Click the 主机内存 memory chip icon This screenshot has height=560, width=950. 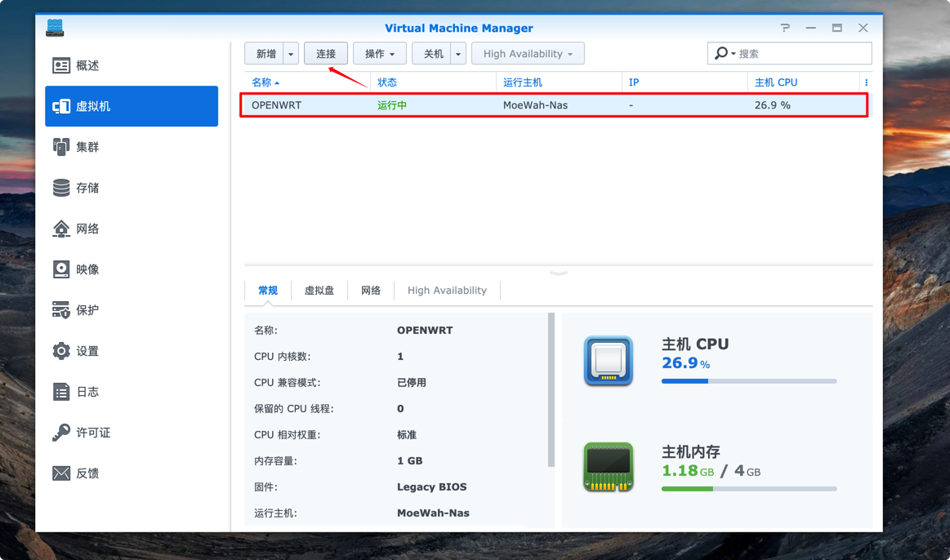pos(609,467)
